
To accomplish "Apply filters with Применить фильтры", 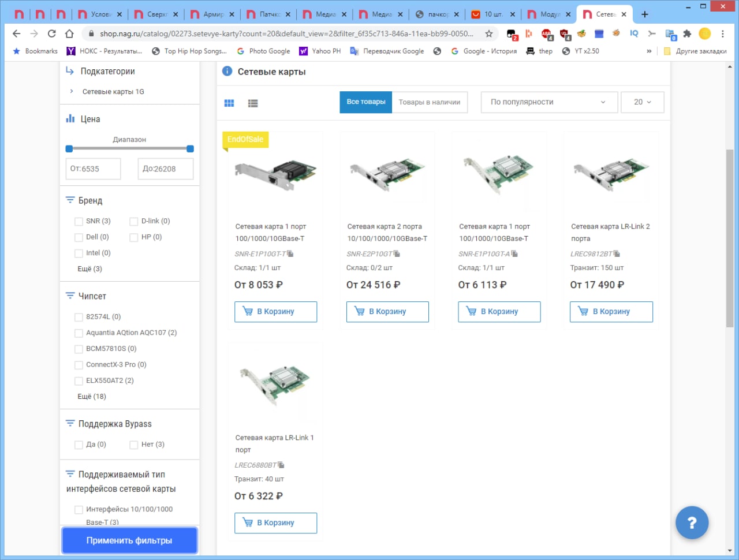I will pos(129,540).
